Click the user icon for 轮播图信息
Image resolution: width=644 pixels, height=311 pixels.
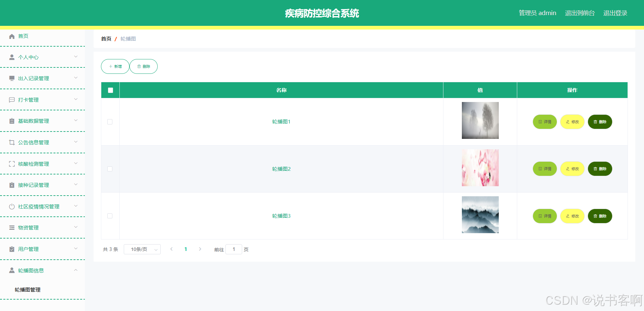[x=12, y=270]
